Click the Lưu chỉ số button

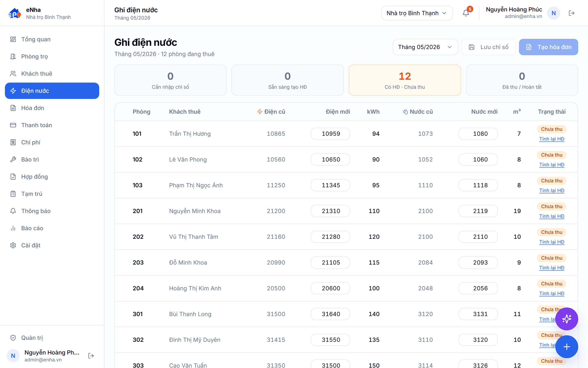(488, 47)
